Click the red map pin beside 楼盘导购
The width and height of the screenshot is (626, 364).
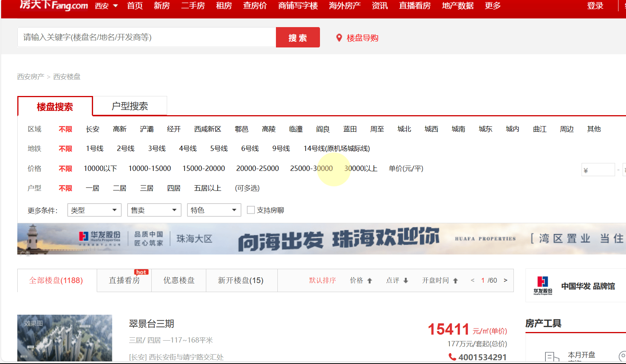[339, 38]
